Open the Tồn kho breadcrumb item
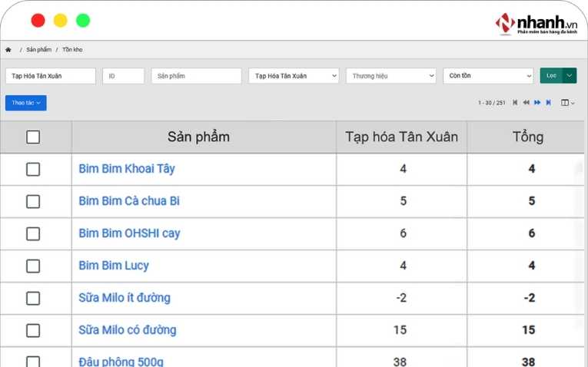The image size is (588, 367). 72,50
